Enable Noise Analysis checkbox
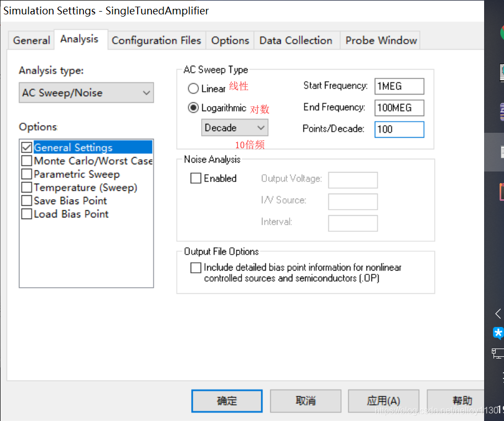Image resolution: width=504 pixels, height=421 pixels. [196, 178]
